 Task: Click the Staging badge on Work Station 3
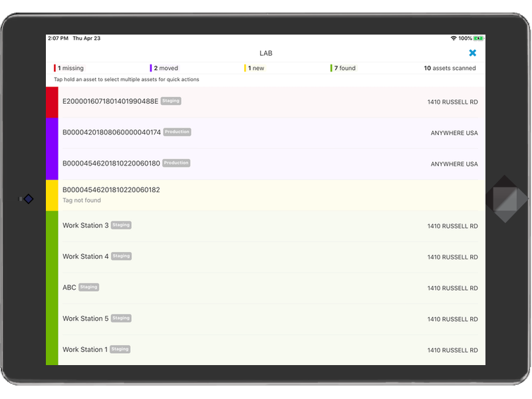click(121, 225)
